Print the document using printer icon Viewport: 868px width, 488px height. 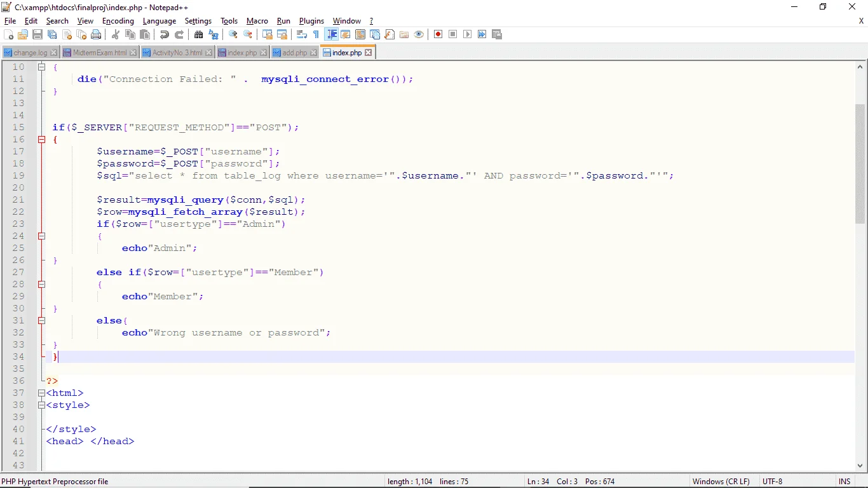click(96, 34)
